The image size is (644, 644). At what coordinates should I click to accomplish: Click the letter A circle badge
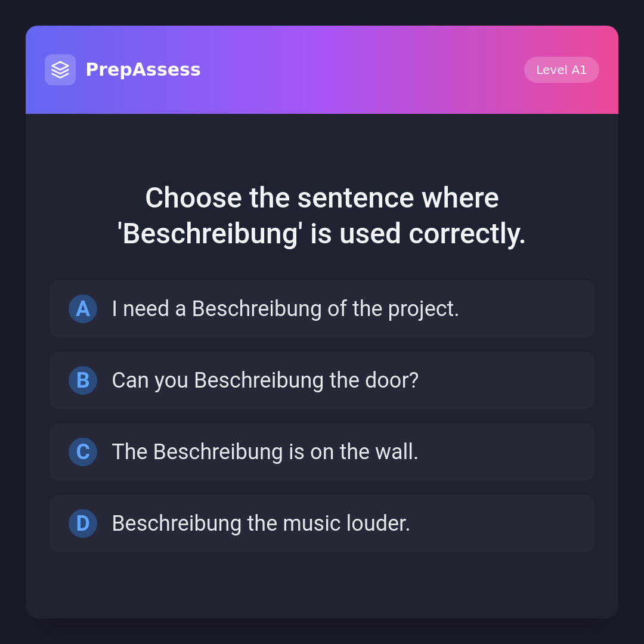pyautogui.click(x=83, y=309)
